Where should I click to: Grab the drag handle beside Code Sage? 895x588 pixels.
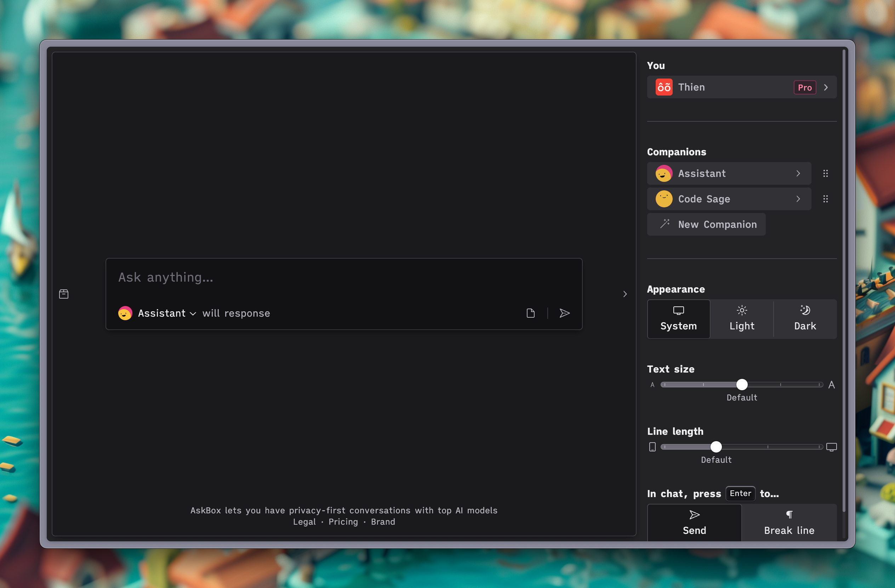point(825,199)
